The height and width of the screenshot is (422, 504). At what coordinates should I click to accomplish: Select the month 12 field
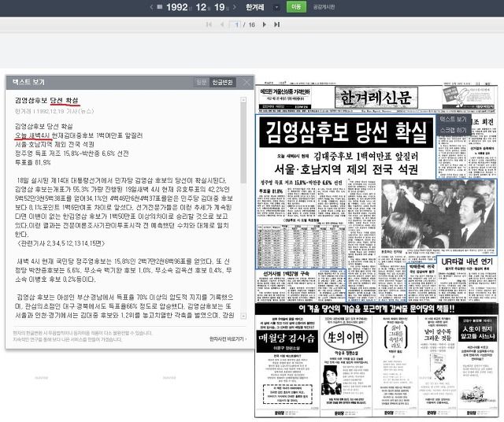[x=201, y=7]
